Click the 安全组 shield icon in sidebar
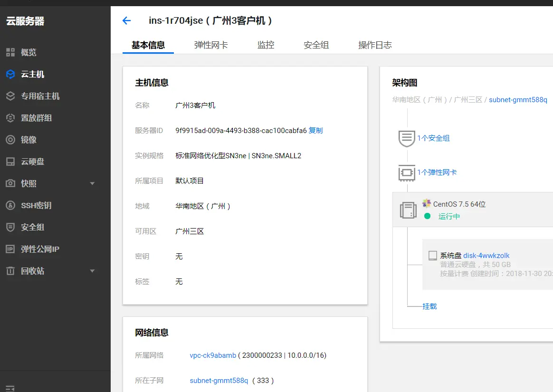The image size is (553, 392). click(10, 227)
